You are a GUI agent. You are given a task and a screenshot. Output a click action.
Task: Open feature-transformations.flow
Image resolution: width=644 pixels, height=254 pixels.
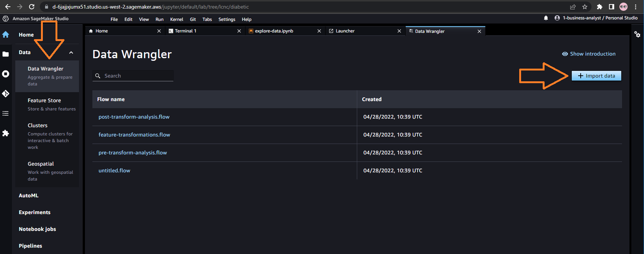[134, 135]
